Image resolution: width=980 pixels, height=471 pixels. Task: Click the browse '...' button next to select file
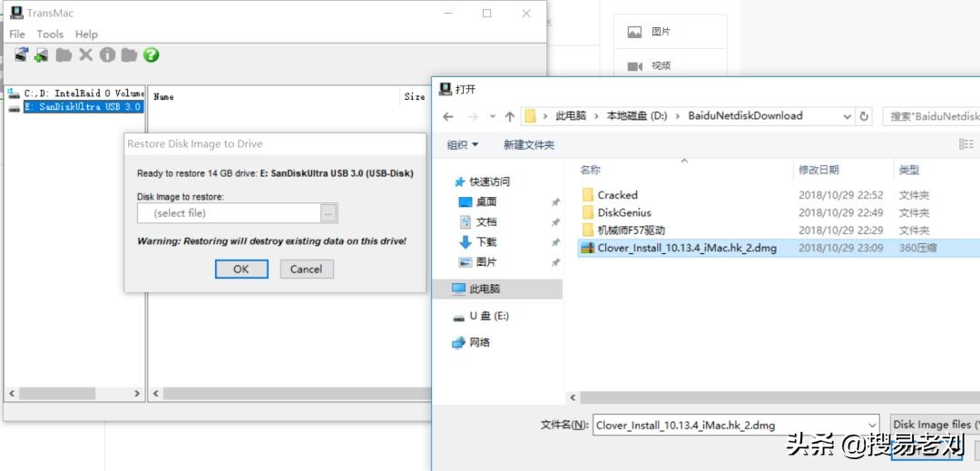click(328, 213)
